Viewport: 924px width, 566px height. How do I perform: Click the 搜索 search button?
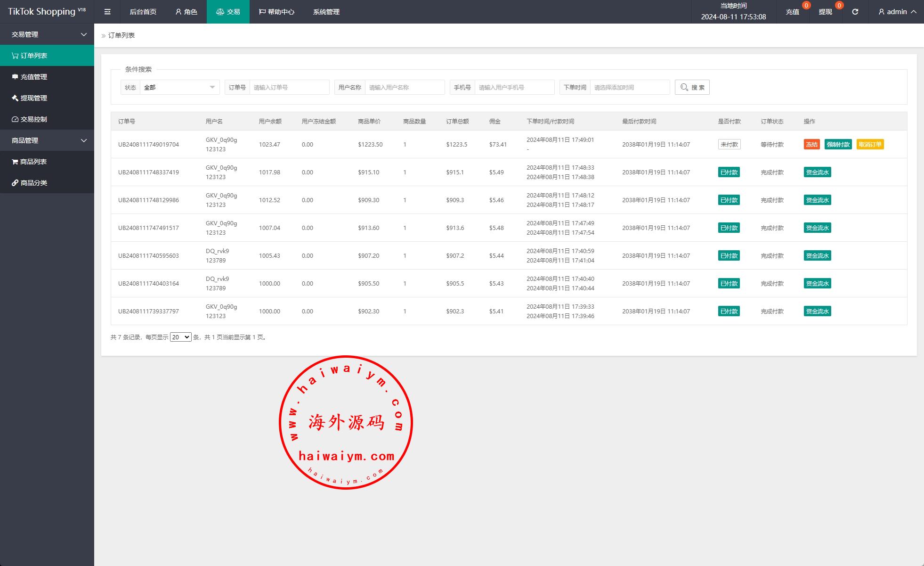coord(692,87)
